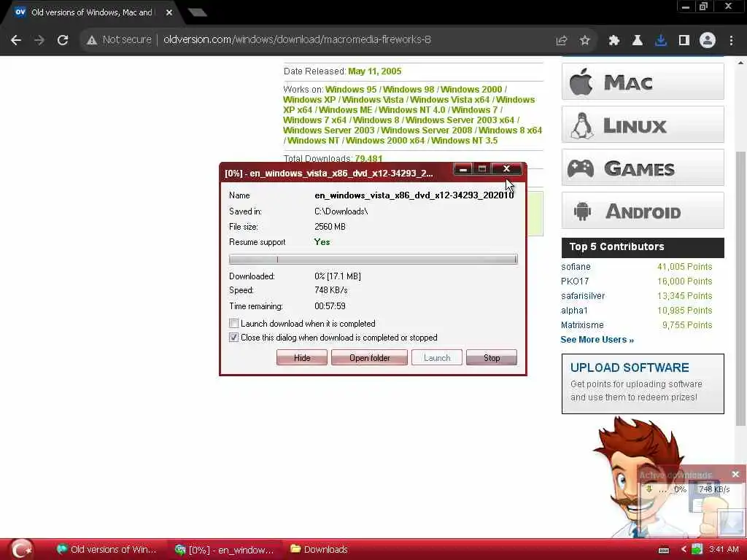Switch to the [0%] en_window taskbar item
The height and width of the screenshot is (560, 747).
point(224,550)
